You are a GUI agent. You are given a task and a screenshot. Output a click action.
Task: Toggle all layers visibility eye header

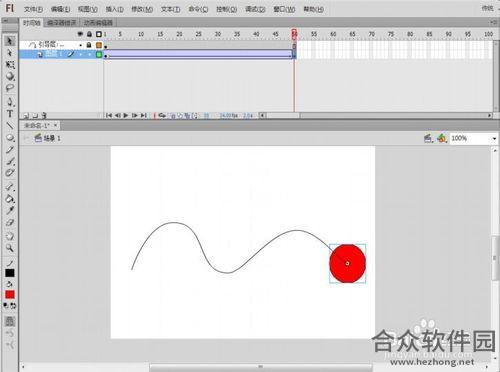tap(80, 34)
